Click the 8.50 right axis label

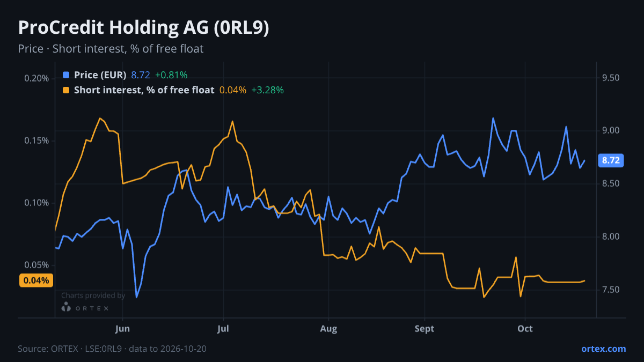pyautogui.click(x=611, y=184)
